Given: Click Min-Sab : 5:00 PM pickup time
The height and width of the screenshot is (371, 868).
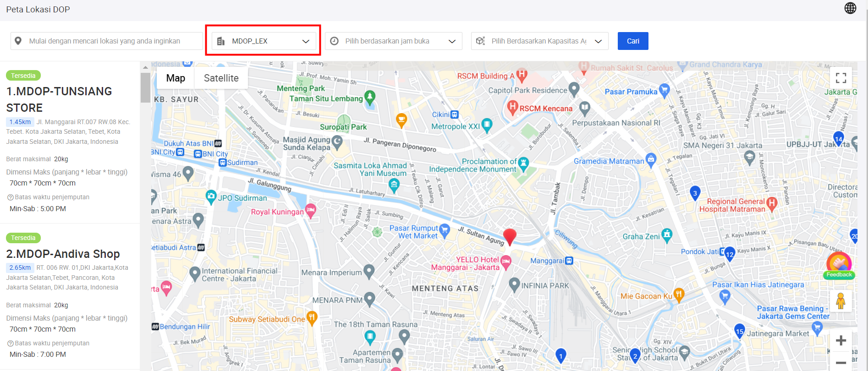Looking at the screenshot, I should point(38,209).
